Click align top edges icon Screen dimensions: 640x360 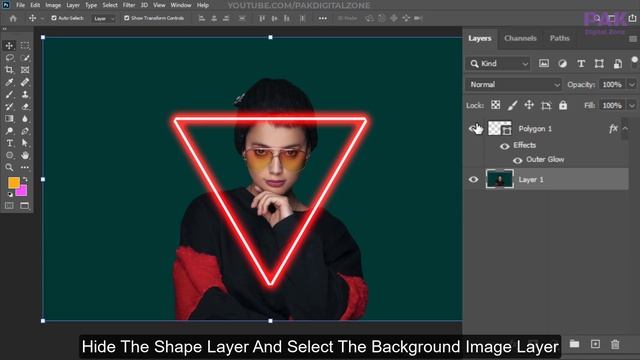(262, 18)
